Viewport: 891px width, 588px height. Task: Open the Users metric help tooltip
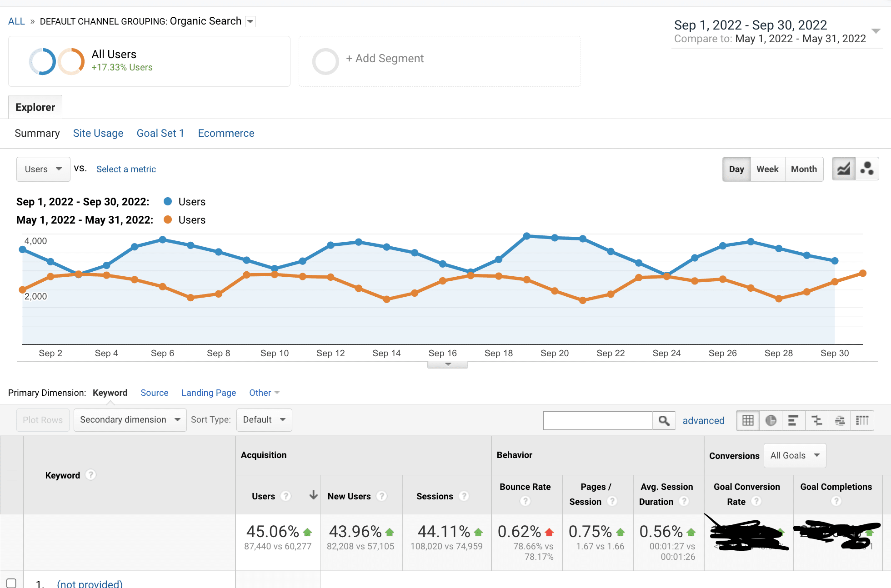tap(286, 496)
